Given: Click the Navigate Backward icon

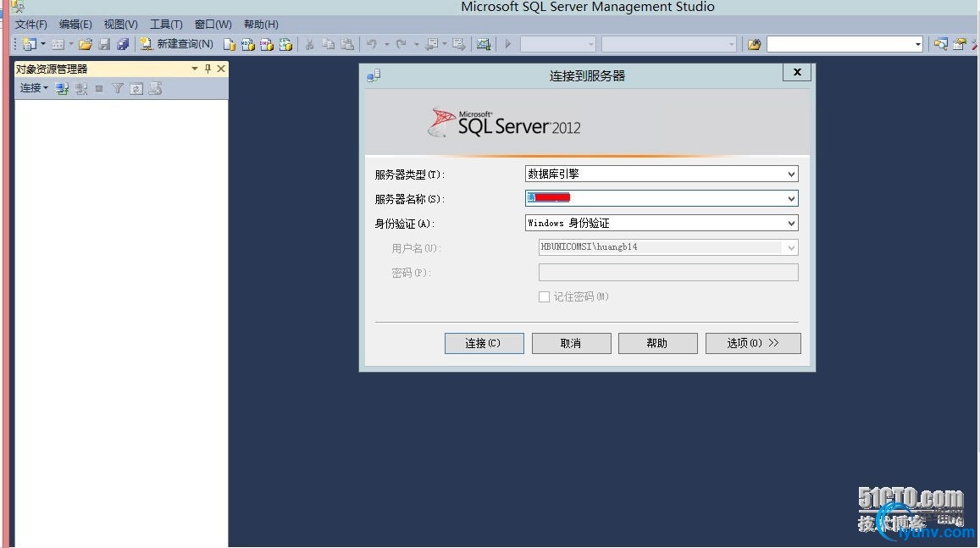Looking at the screenshot, I should tap(431, 44).
